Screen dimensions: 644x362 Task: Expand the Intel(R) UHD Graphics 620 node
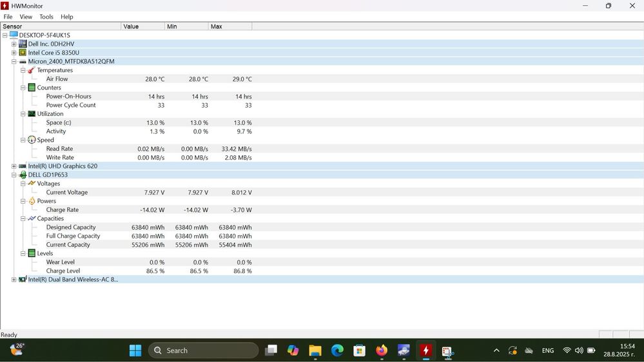point(14,166)
